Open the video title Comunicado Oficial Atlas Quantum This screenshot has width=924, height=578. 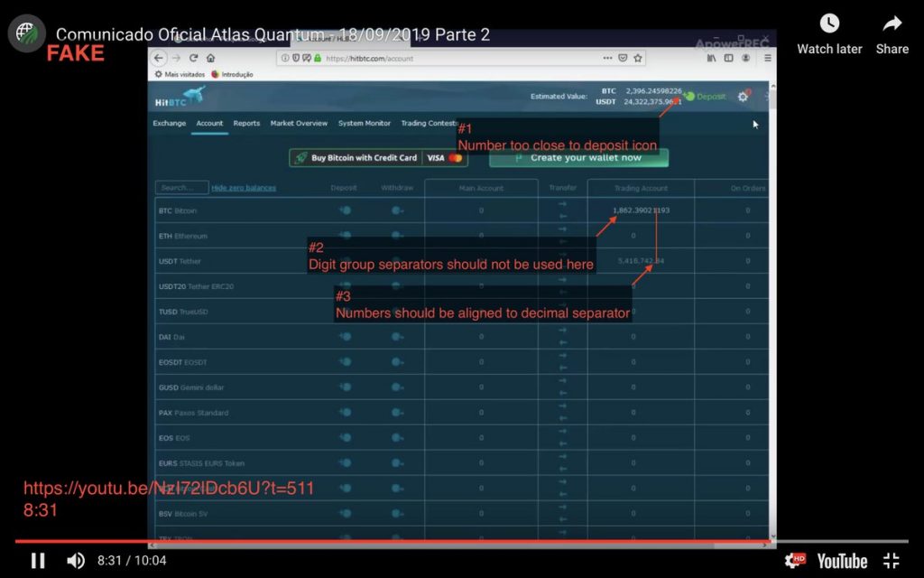click(x=273, y=34)
